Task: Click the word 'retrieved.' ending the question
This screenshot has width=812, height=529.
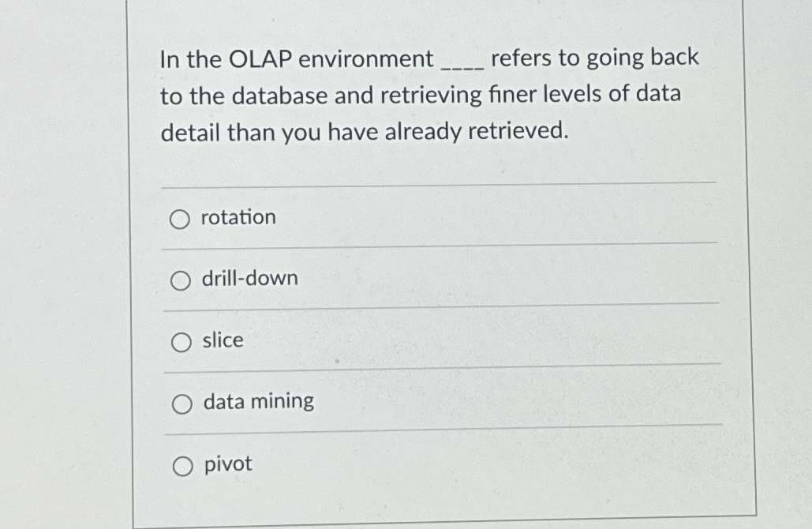Action: (x=518, y=130)
